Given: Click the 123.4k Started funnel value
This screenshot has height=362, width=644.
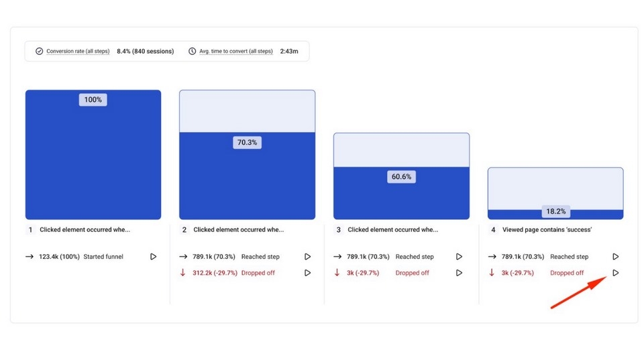Looking at the screenshot, I should click(59, 257).
